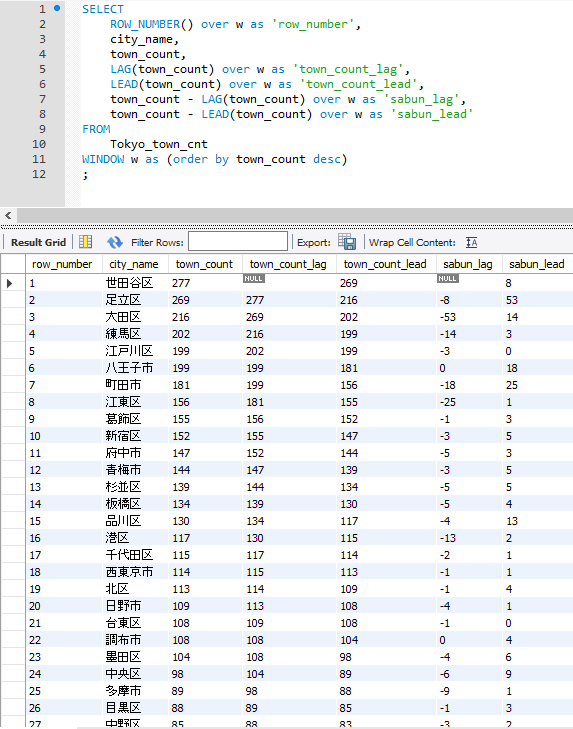
Task: Click the Result Grid label
Action: tap(39, 242)
